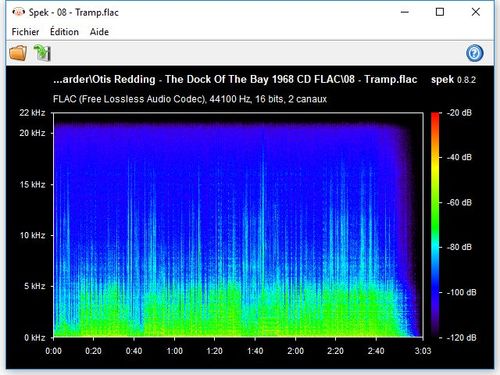The width and height of the screenshot is (500, 375).
Task: Click the 2:20 time axis label
Action: click(x=335, y=351)
